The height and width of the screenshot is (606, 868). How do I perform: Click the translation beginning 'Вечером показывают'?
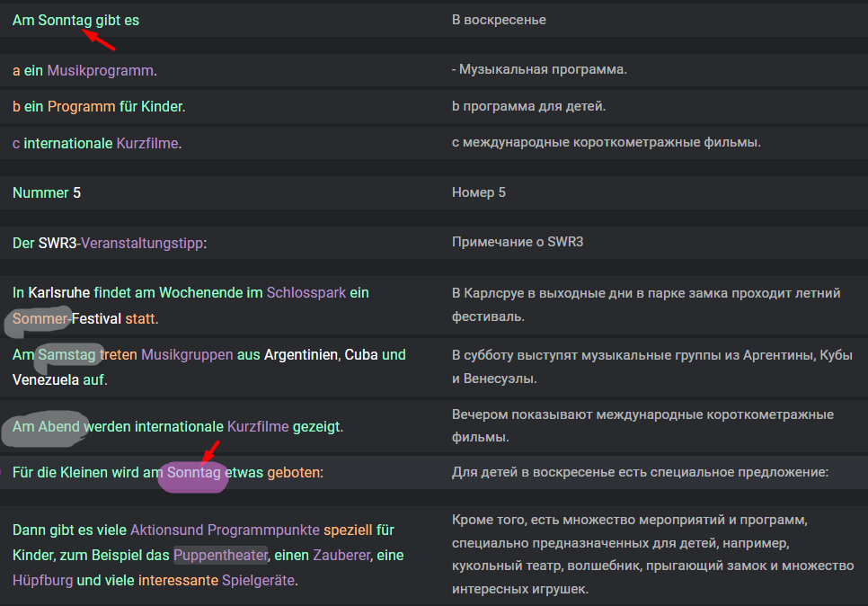pos(642,426)
